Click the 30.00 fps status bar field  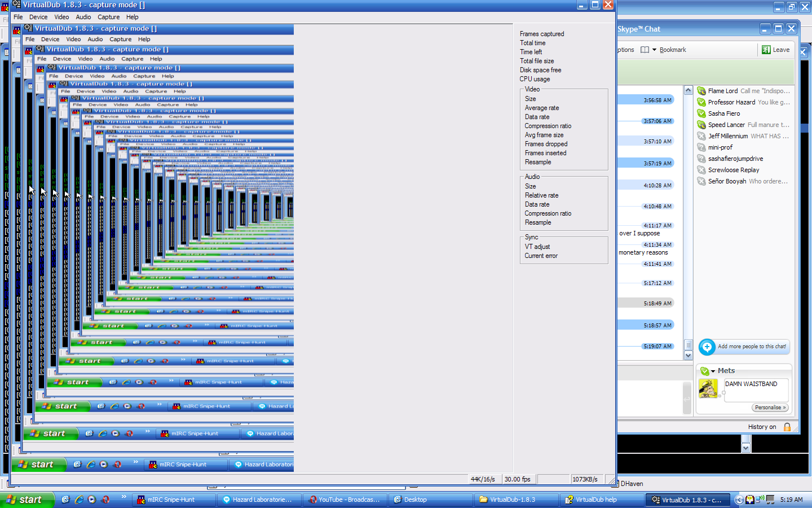click(519, 479)
